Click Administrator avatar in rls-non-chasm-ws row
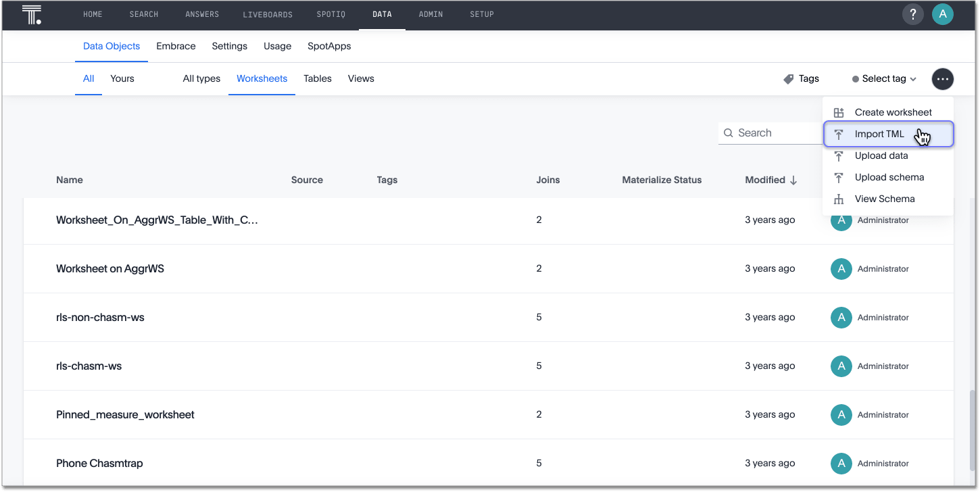 point(841,318)
